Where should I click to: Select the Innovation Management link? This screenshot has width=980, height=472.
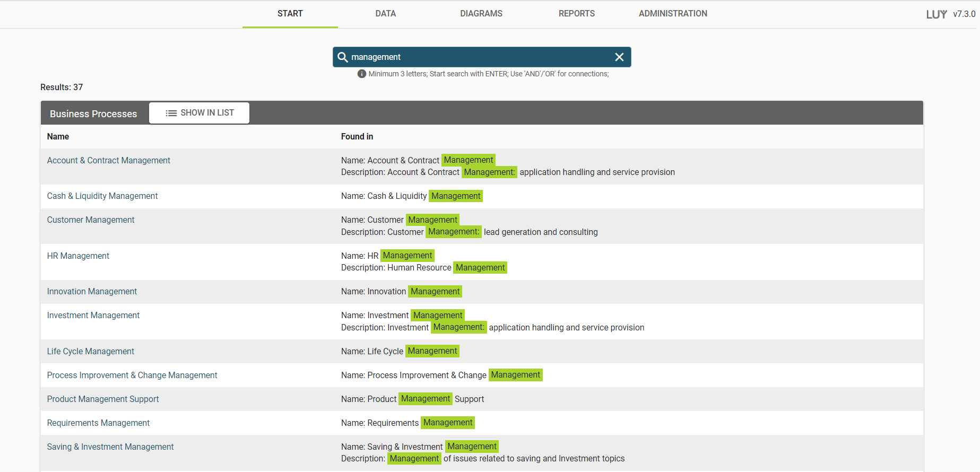pos(92,292)
